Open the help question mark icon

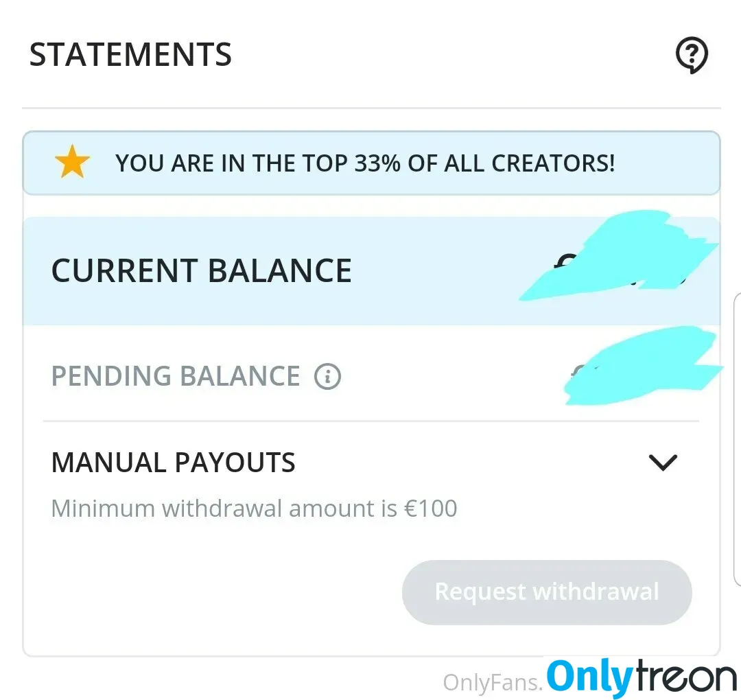(692, 55)
